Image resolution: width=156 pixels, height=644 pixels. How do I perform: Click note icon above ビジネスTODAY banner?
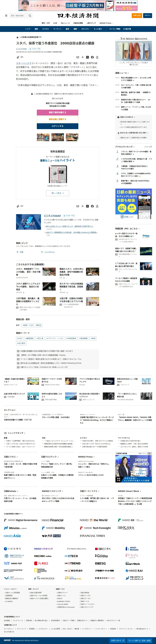(x=82, y=206)
